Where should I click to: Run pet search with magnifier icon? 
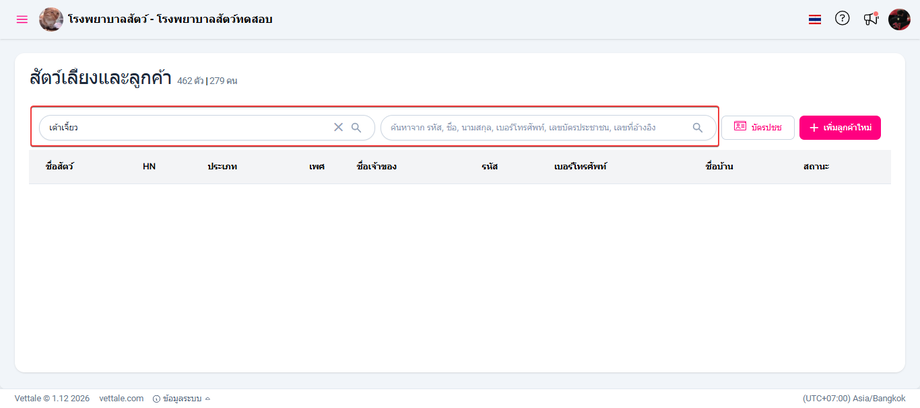[x=356, y=127]
